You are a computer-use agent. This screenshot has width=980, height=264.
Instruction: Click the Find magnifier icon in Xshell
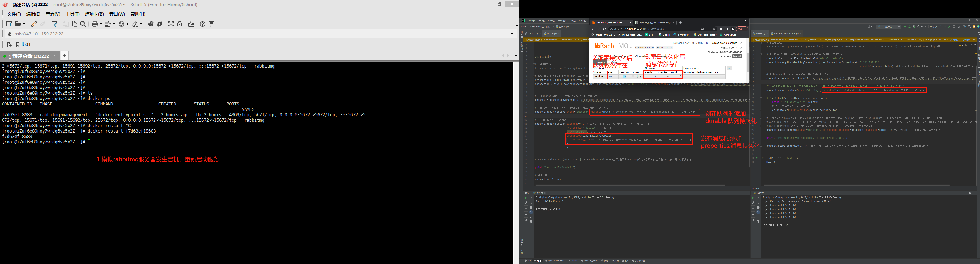pyautogui.click(x=83, y=24)
